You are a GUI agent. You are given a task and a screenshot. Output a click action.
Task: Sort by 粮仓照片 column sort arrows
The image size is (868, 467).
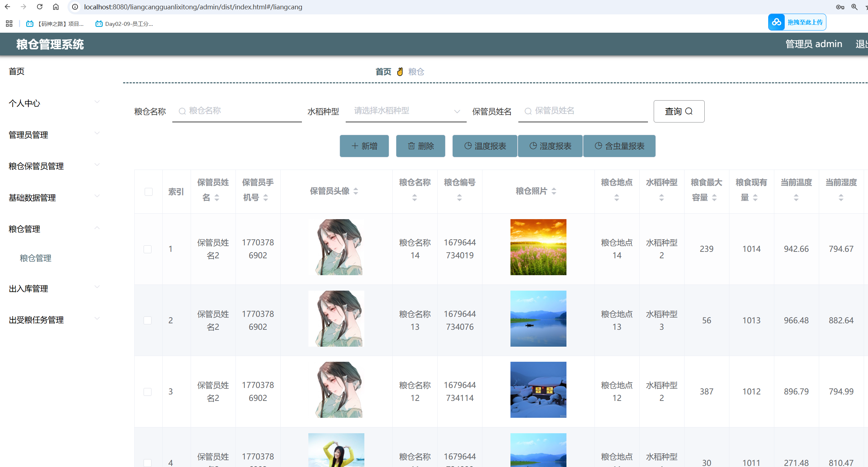pyautogui.click(x=554, y=191)
